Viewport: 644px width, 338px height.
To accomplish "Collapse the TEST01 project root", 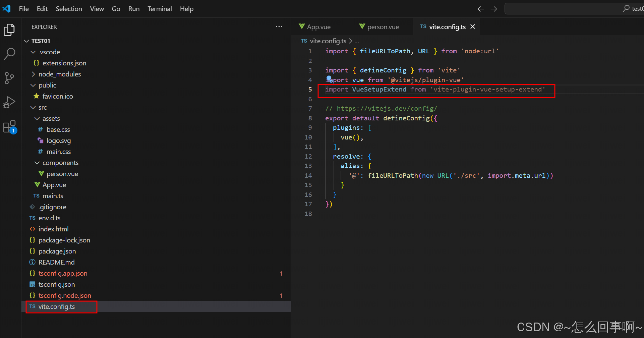I will 26,41.
